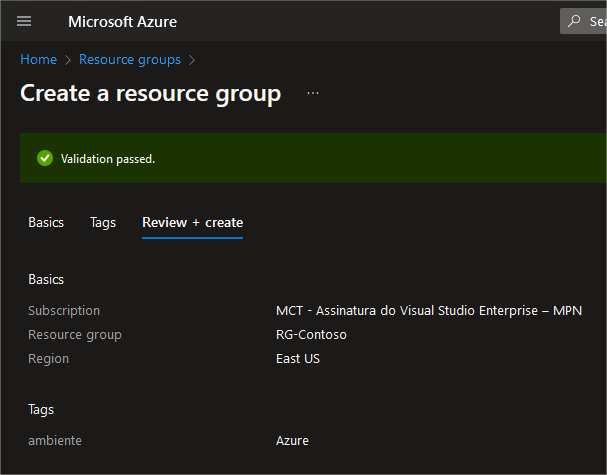Focus the top search box

click(583, 21)
